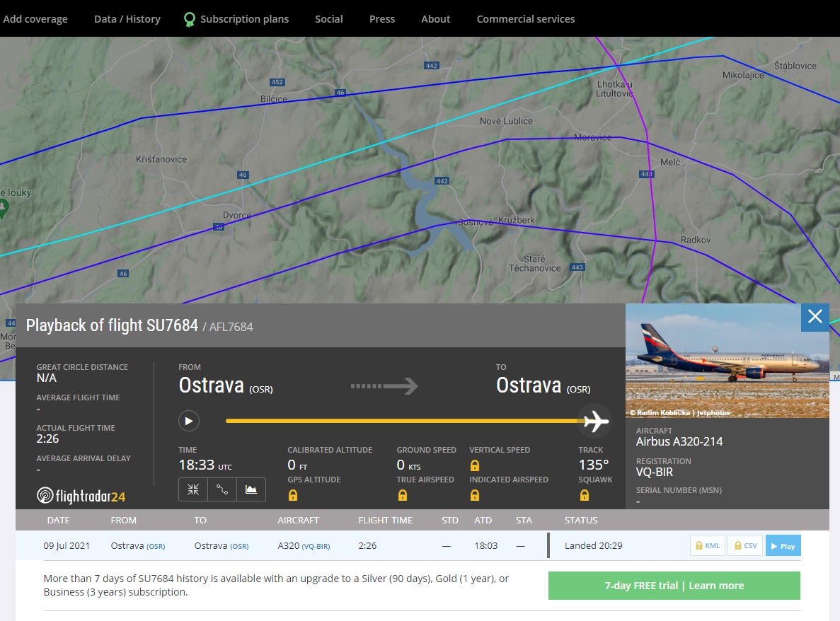Viewport: 840px width, 621px height.
Task: Click the 18:03 ATD value
Action: click(485, 545)
